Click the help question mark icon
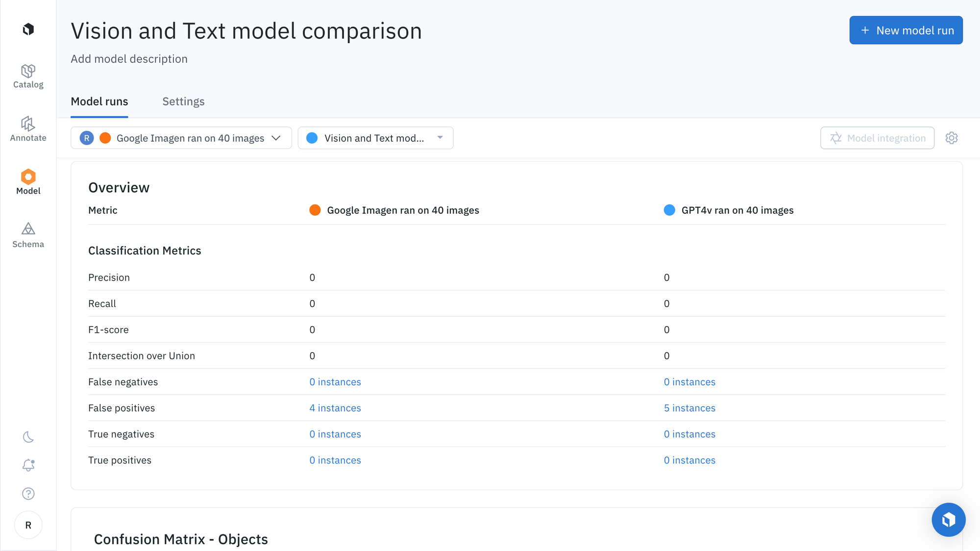Viewport: 980px width, 551px height. (28, 494)
